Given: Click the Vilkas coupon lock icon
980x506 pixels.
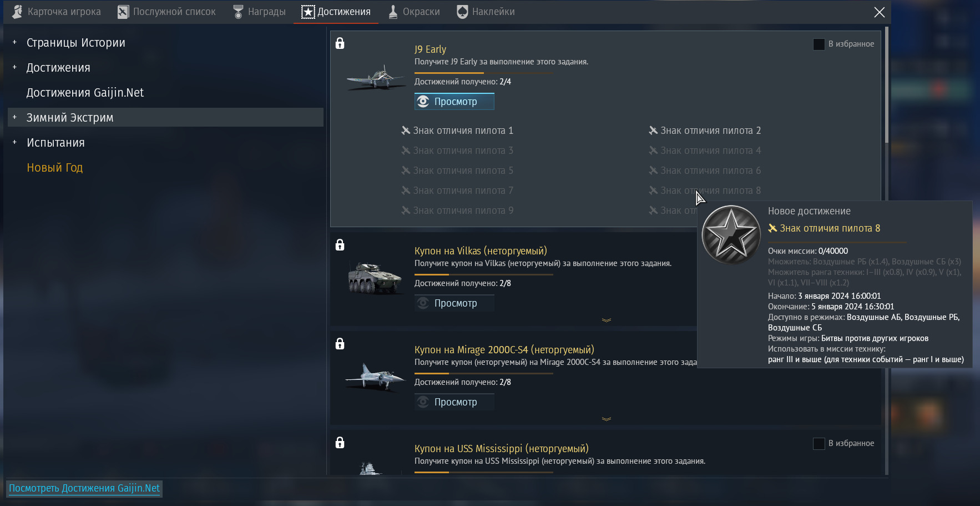Looking at the screenshot, I should [x=340, y=245].
